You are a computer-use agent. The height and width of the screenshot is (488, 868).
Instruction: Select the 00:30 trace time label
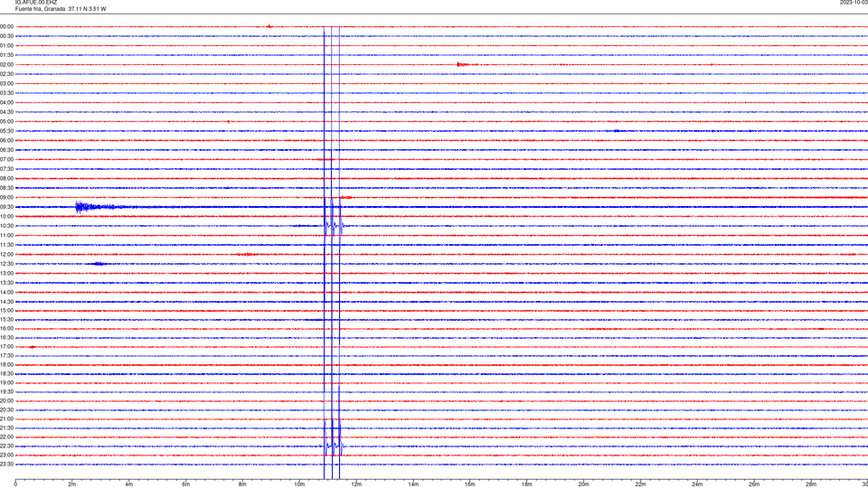pyautogui.click(x=6, y=36)
